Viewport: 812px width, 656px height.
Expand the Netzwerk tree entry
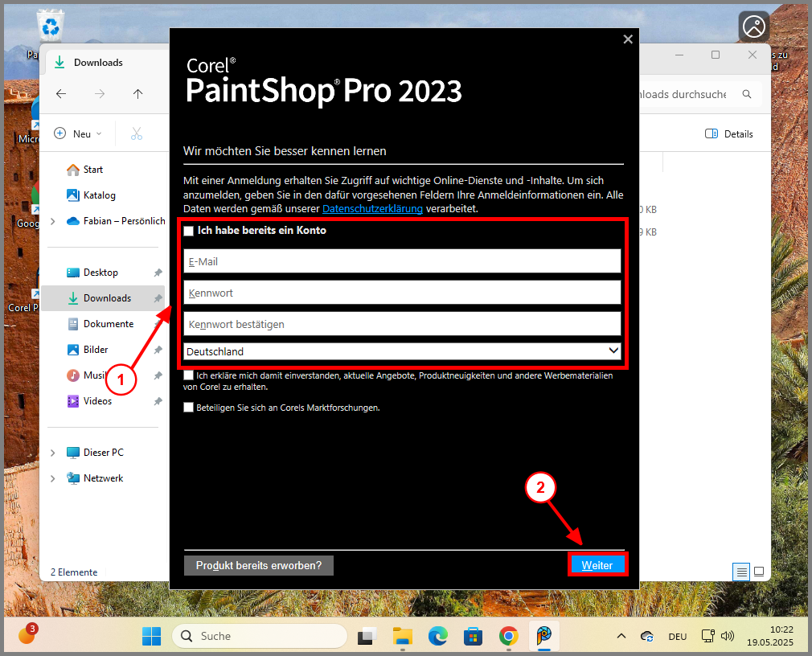[x=53, y=478]
